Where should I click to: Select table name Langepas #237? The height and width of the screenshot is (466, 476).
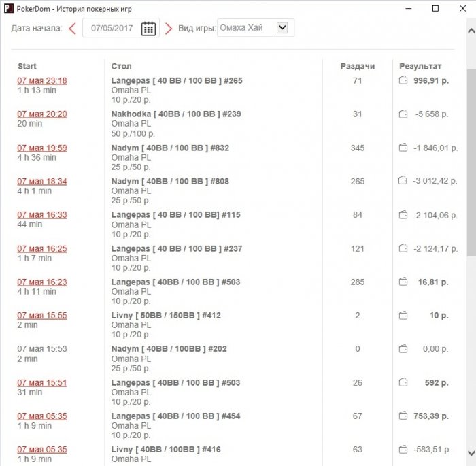[177, 249]
